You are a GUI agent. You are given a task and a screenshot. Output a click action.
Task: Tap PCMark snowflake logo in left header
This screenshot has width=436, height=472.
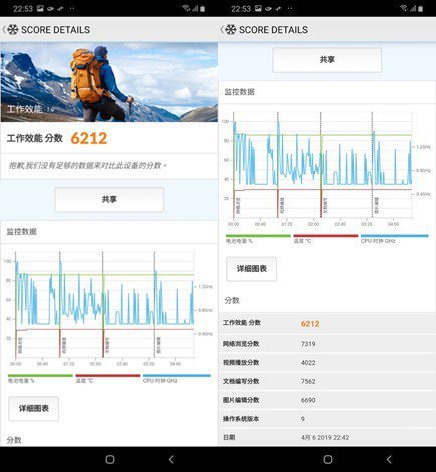pyautogui.click(x=13, y=30)
